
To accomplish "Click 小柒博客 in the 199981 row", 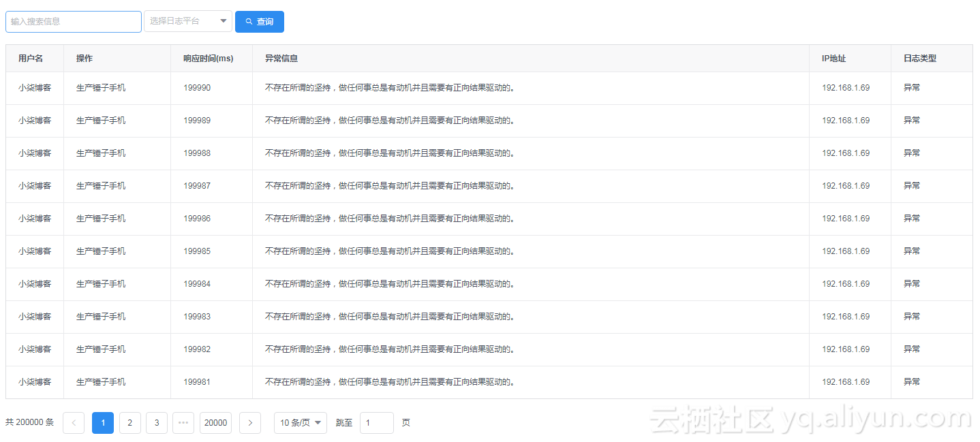I will tap(35, 382).
